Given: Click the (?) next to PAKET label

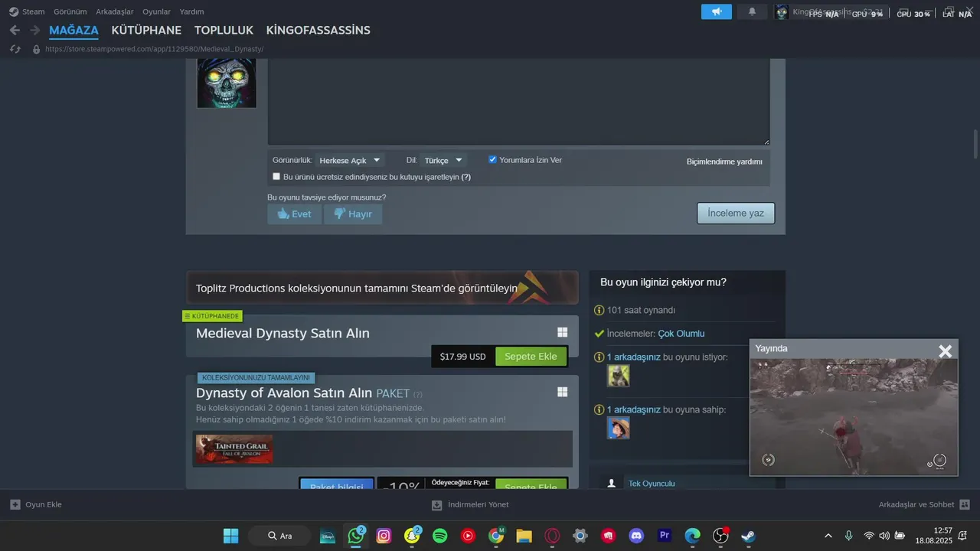Looking at the screenshot, I should (418, 395).
